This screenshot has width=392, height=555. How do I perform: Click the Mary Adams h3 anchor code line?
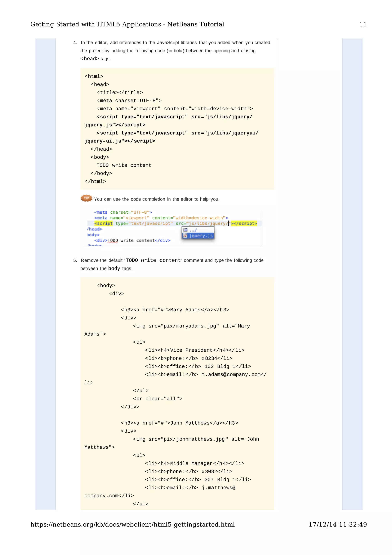pyautogui.click(x=175, y=310)
